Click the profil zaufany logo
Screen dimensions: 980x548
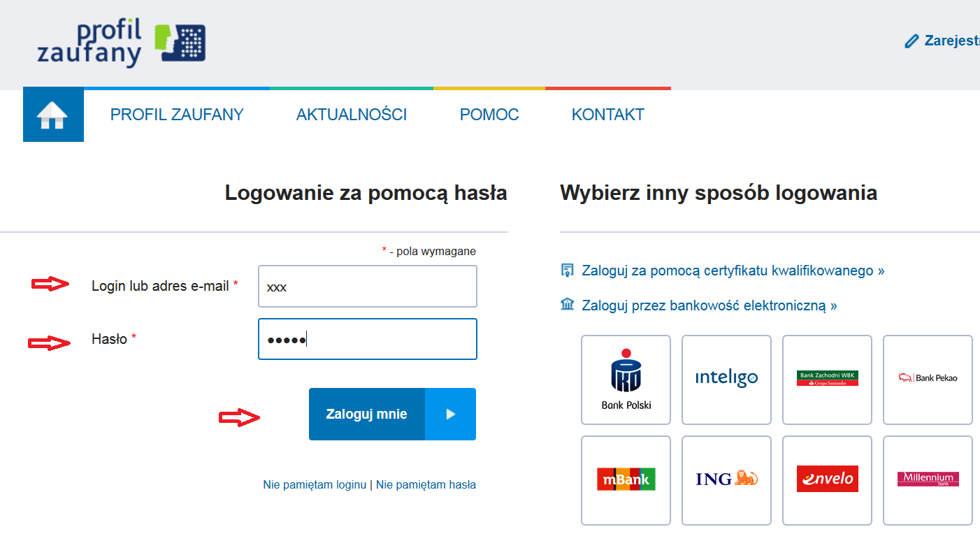121,43
